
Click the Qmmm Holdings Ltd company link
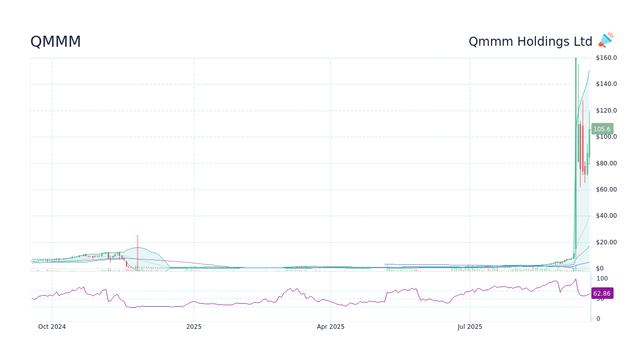[x=530, y=41]
